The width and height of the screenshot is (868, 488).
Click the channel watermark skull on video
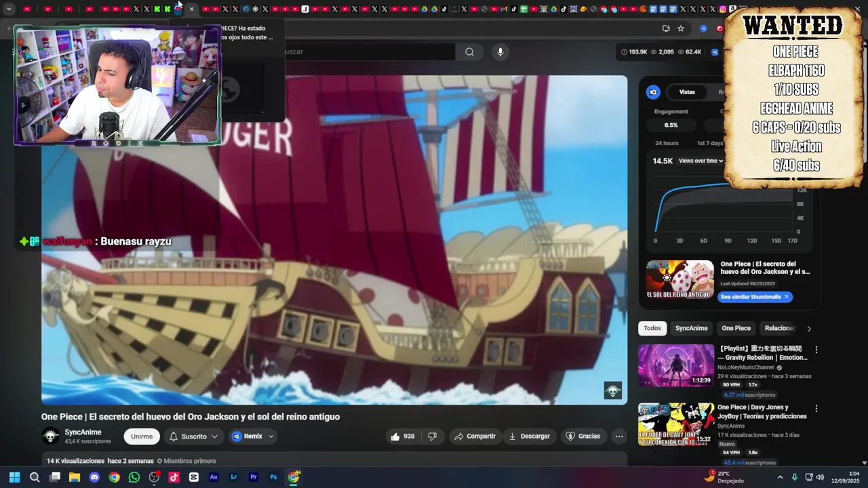613,391
